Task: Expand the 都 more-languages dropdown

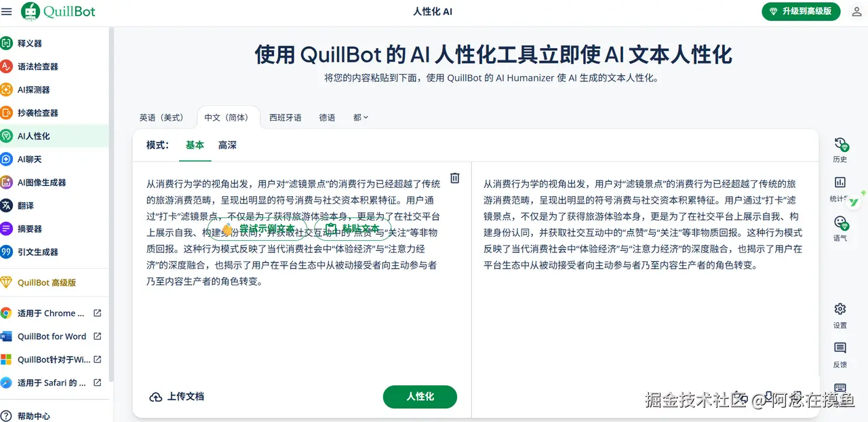Action: (x=361, y=117)
